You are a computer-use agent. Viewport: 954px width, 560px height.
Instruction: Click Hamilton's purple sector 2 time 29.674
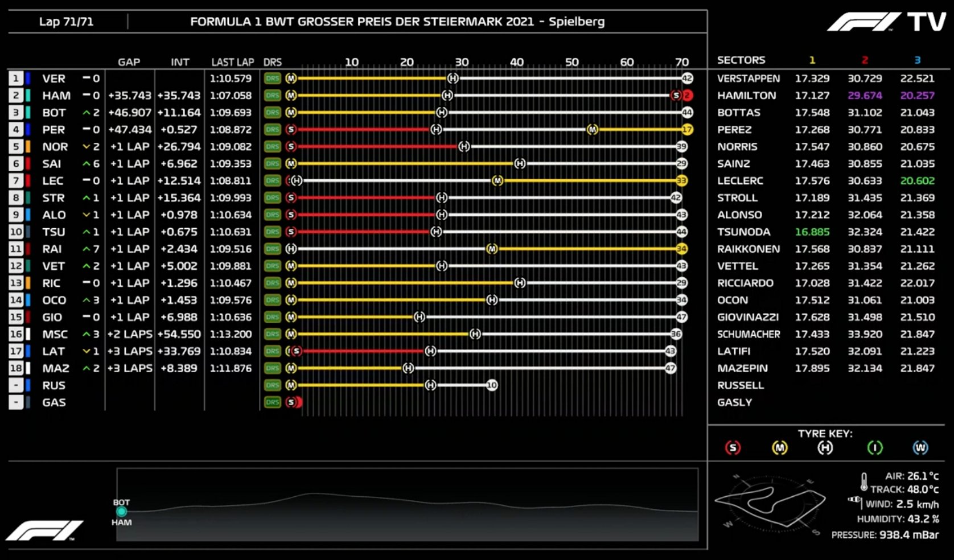pyautogui.click(x=865, y=96)
